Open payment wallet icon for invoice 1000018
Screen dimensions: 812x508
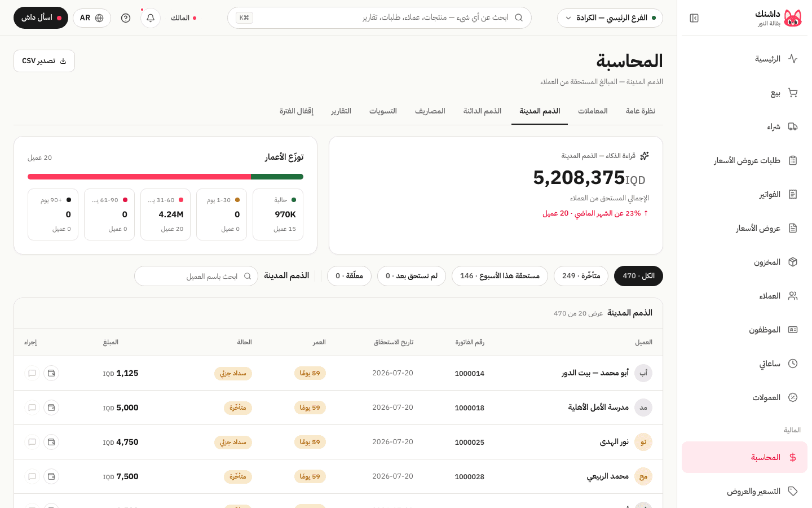click(x=51, y=408)
